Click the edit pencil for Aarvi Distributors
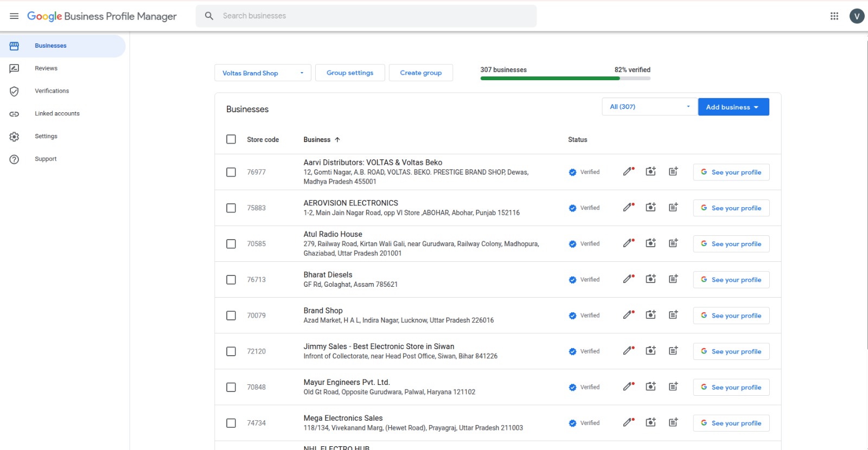The height and width of the screenshot is (450, 868). [628, 172]
